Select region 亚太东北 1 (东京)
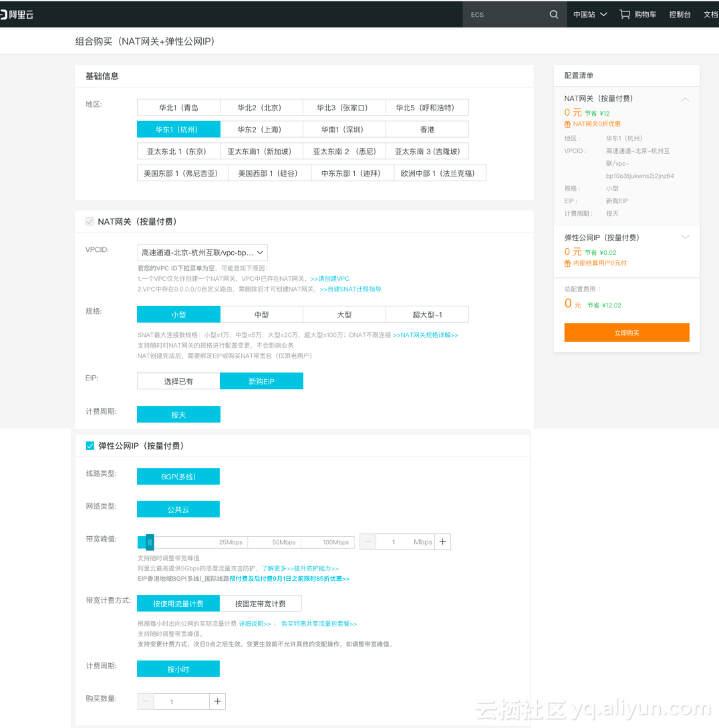This screenshot has height=728, width=719. point(178,151)
